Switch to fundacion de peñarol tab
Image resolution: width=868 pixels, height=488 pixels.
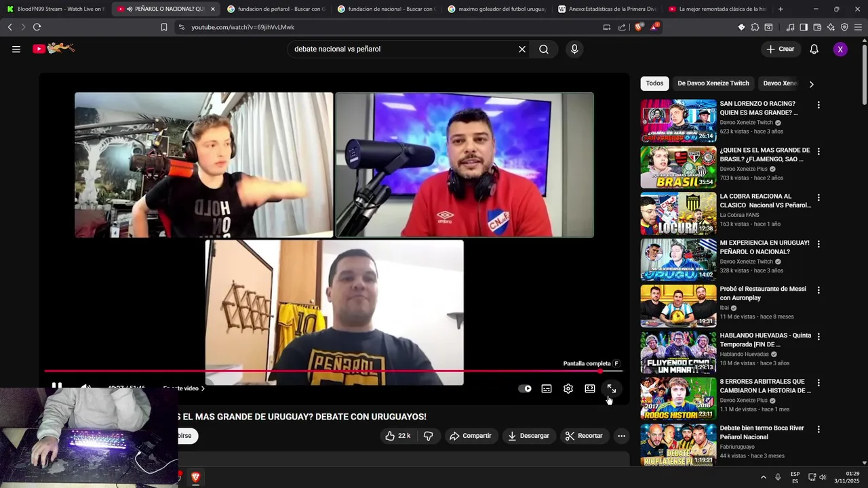(275, 9)
